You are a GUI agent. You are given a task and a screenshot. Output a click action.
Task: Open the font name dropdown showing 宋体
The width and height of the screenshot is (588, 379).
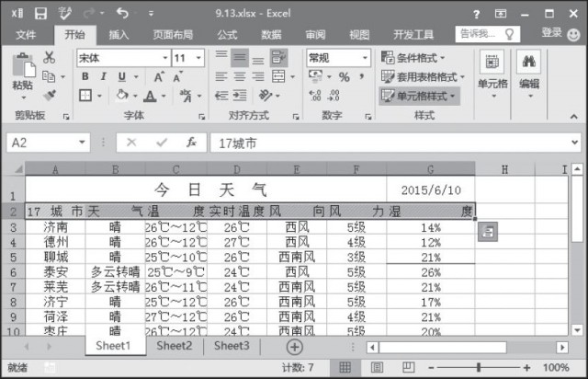162,58
